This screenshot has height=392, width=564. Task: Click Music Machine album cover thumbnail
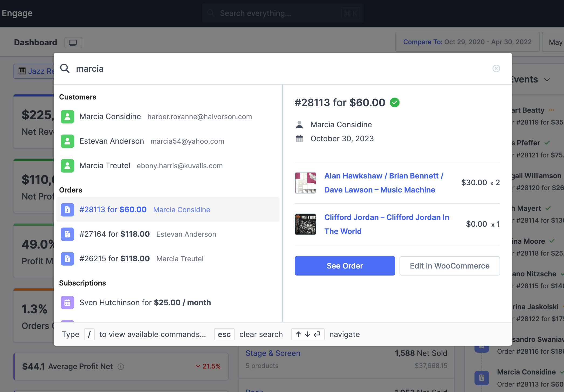[305, 183]
